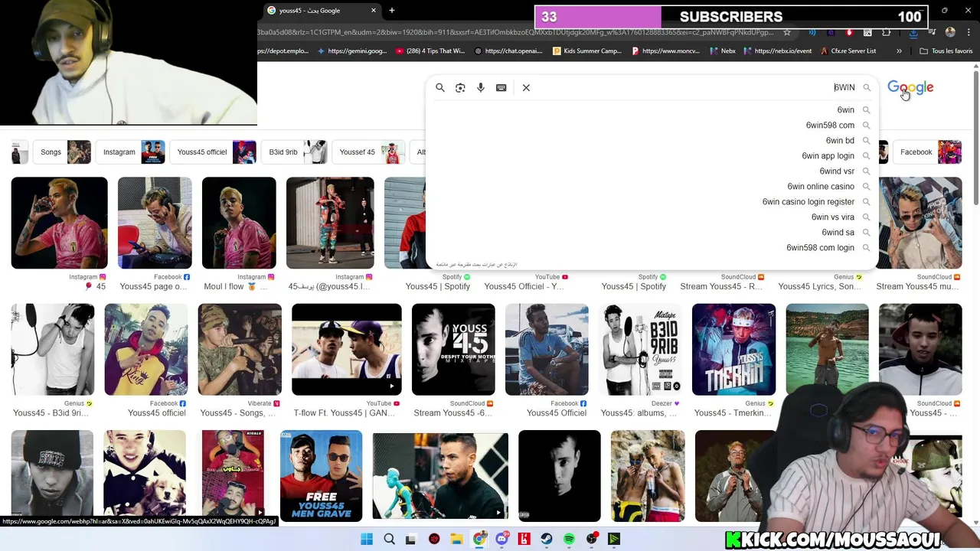This screenshot has height=551, width=980.
Task: Open the '(286) 4 Tips That Wi...' YouTube bookmark
Action: tap(430, 51)
